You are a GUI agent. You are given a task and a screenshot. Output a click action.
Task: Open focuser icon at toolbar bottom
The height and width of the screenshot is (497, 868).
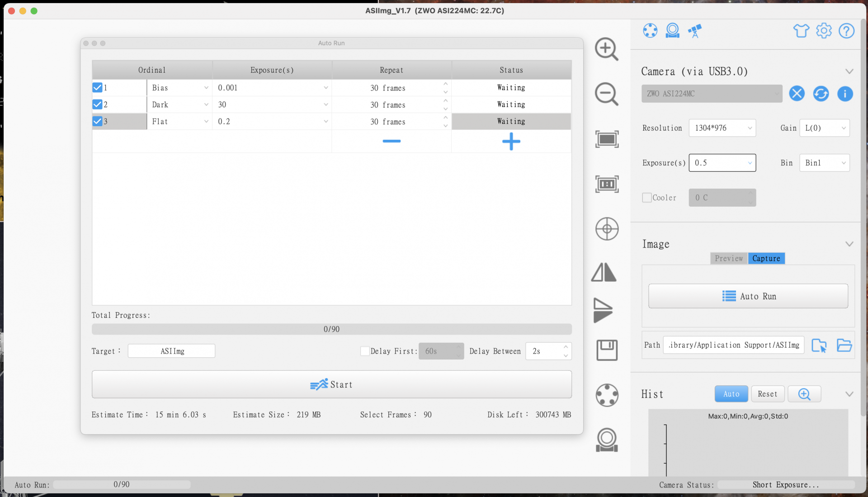pos(607,440)
